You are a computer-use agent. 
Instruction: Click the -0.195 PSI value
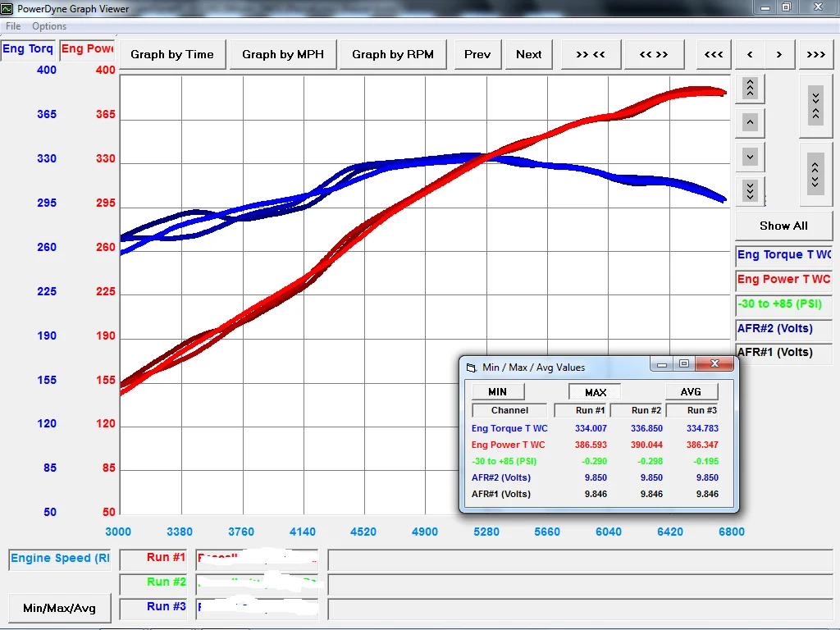coord(705,461)
